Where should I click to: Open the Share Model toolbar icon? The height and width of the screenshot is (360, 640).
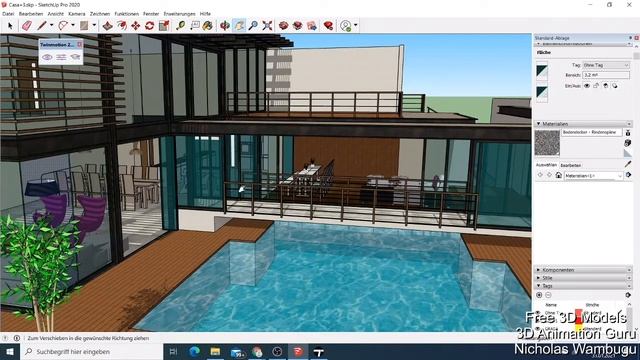point(298,26)
